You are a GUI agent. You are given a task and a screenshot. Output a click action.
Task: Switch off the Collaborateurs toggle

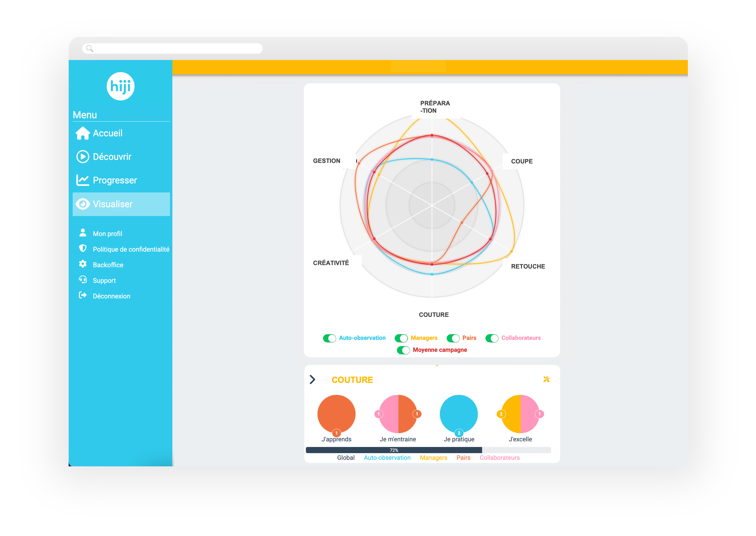(x=492, y=338)
